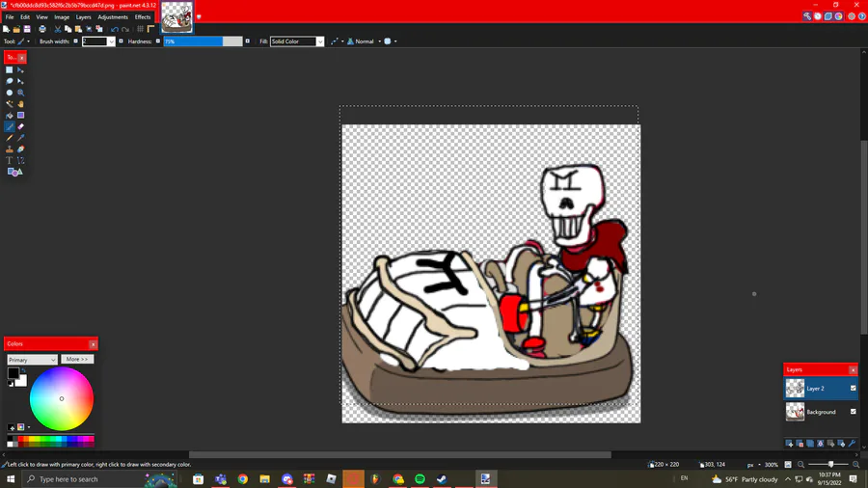Viewport: 868px width, 488px height.
Task: Click the More >> button in Colors
Action: click(77, 359)
